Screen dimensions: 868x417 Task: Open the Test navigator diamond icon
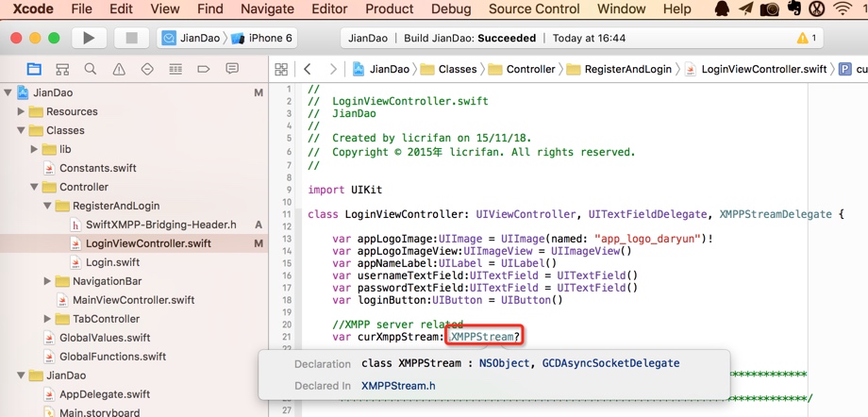coord(147,69)
